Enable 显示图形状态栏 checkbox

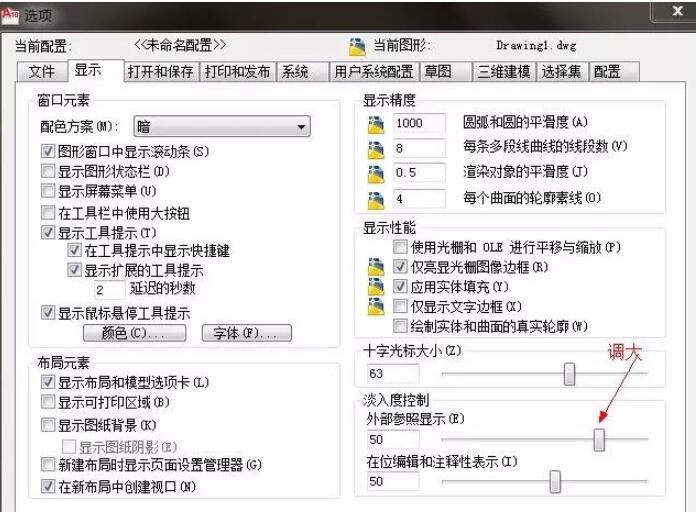(x=48, y=171)
